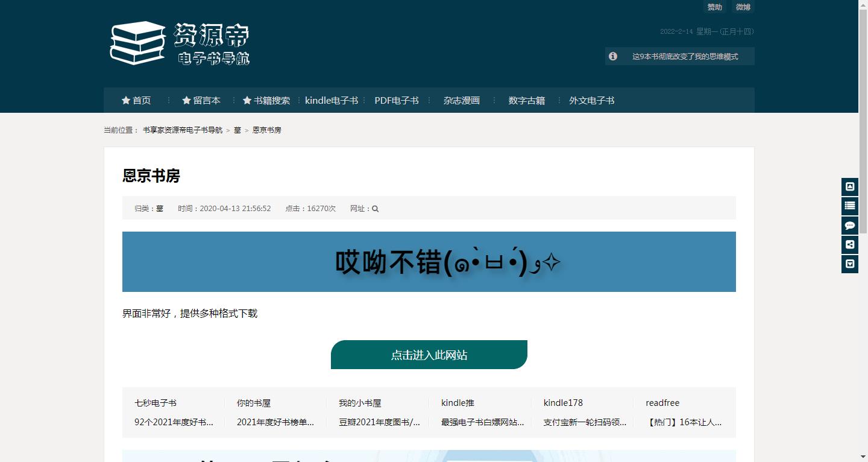Visit the 赞助 link at top right

(x=714, y=7)
